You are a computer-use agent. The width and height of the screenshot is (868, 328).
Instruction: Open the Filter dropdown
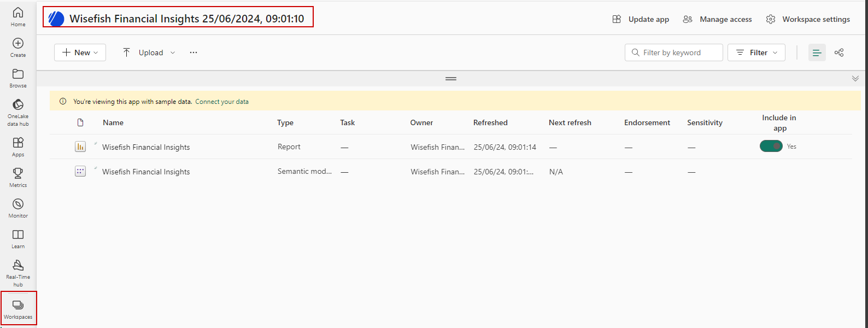pyautogui.click(x=756, y=52)
